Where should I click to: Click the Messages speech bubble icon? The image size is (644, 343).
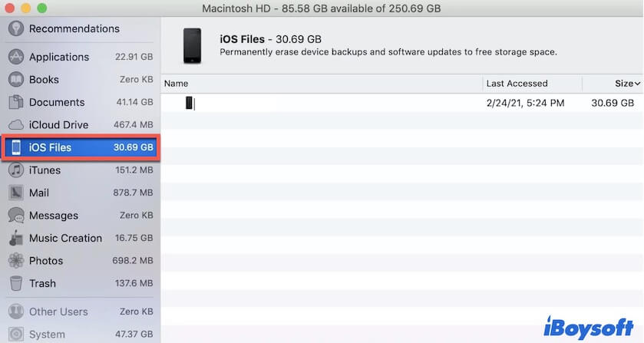point(16,216)
